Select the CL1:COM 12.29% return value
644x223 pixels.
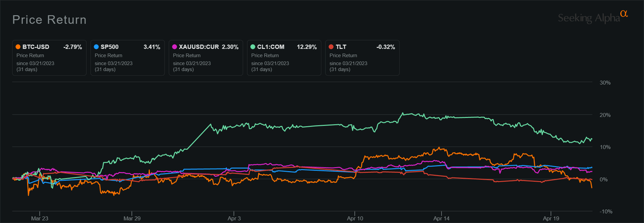[x=305, y=47]
